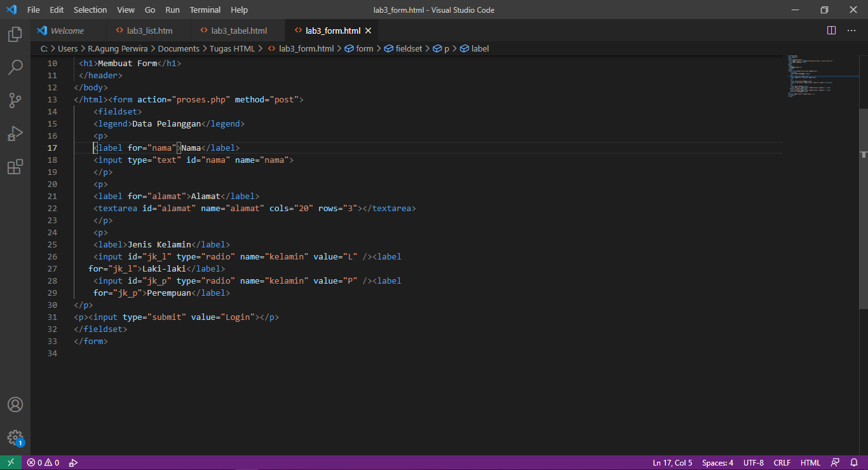
Task: Open the Run and Debug view
Action: pyautogui.click(x=15, y=134)
